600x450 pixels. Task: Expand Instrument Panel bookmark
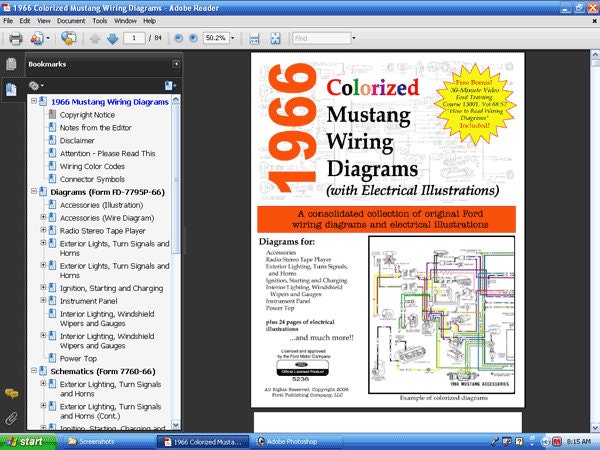[x=43, y=300]
